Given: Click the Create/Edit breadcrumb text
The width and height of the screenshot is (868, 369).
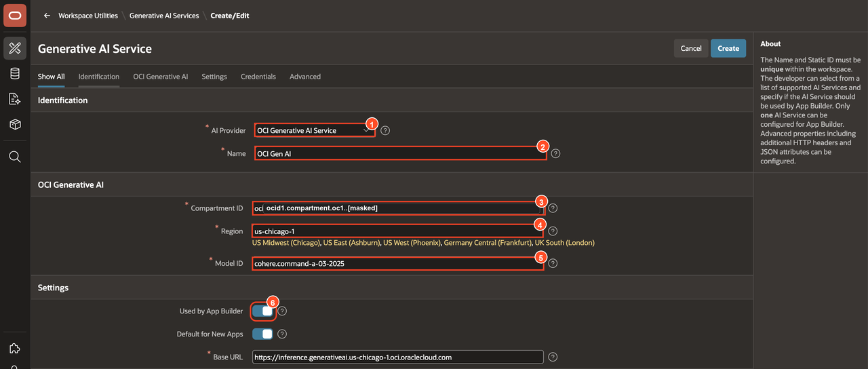Looking at the screenshot, I should [x=230, y=16].
